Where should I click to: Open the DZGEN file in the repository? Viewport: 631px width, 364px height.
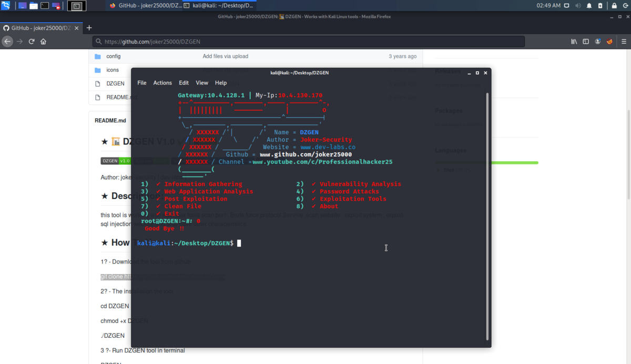click(x=115, y=84)
